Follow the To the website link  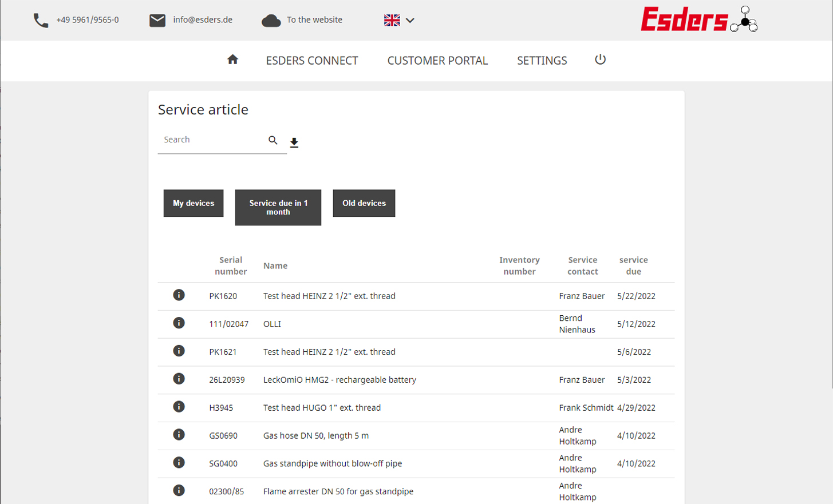pyautogui.click(x=314, y=20)
